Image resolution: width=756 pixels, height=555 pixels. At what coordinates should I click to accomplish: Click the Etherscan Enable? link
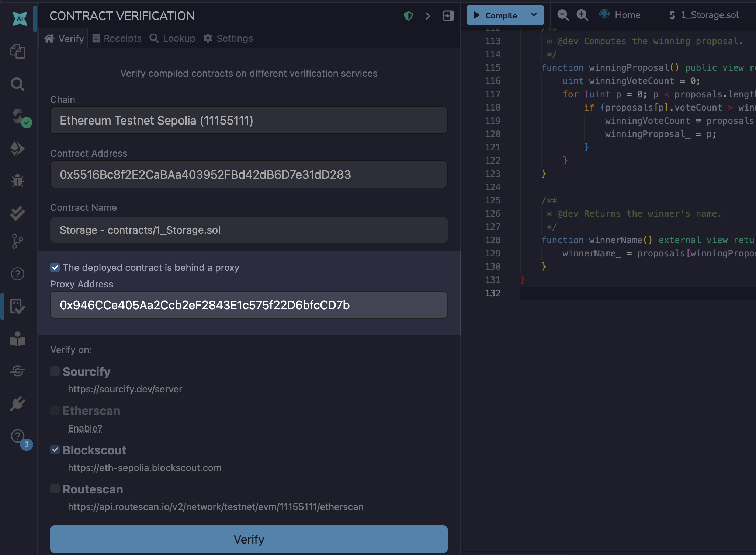pyautogui.click(x=85, y=428)
